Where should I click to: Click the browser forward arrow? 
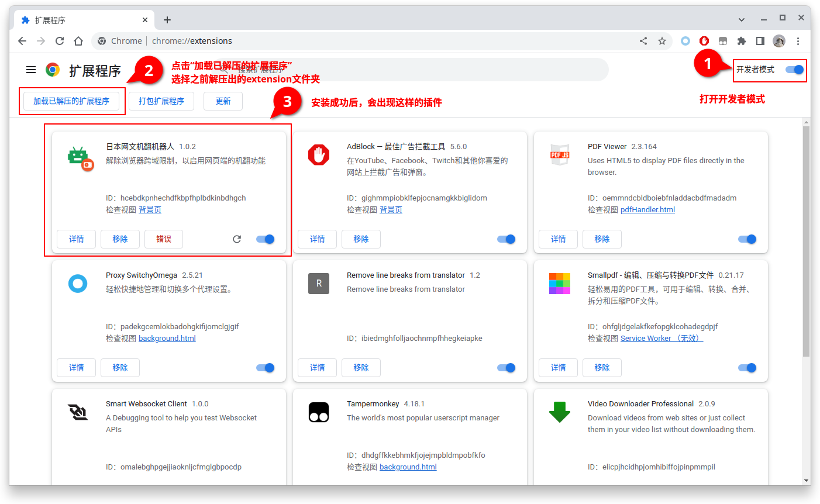41,41
